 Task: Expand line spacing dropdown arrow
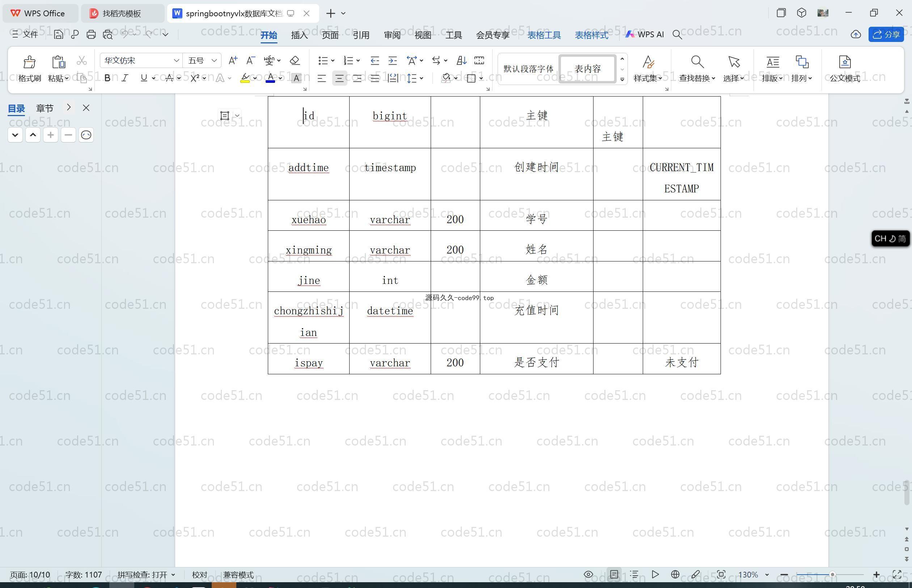tap(421, 78)
